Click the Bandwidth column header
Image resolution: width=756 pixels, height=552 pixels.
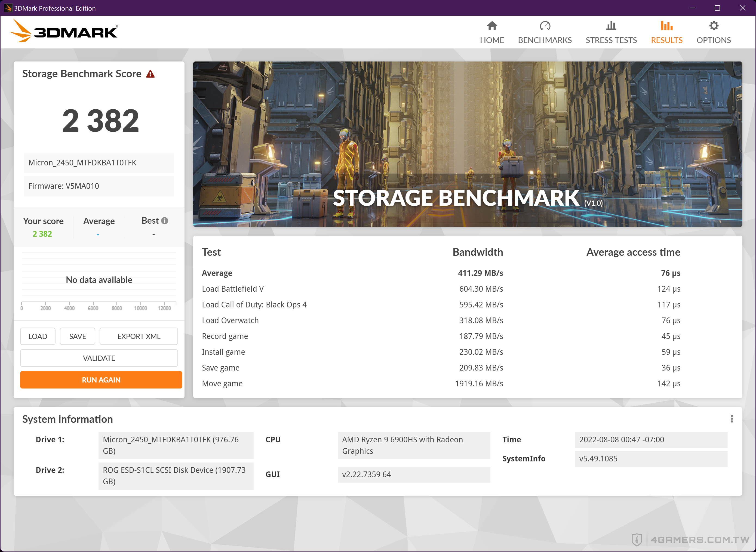(x=478, y=252)
